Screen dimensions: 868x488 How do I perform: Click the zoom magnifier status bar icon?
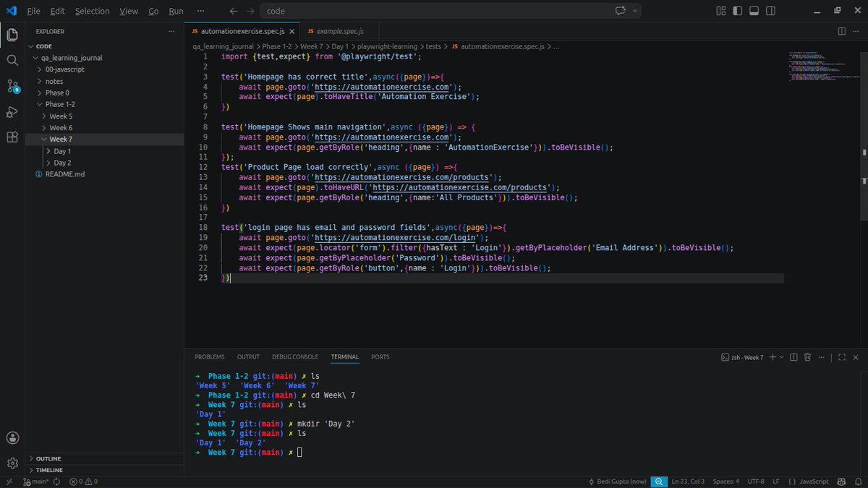click(659, 481)
